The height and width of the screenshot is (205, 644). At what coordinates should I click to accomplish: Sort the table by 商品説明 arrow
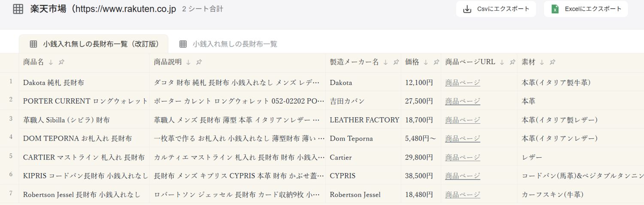coord(188,62)
